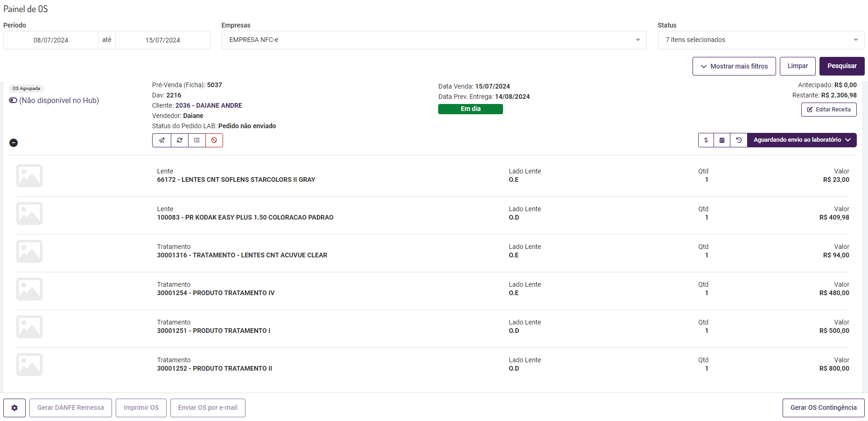Image resolution: width=868 pixels, height=421 pixels.
Task: Open the list icon in order actions
Action: click(197, 140)
